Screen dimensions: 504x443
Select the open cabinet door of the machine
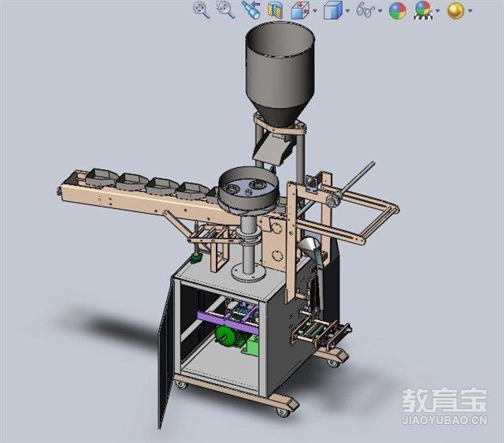(166, 354)
